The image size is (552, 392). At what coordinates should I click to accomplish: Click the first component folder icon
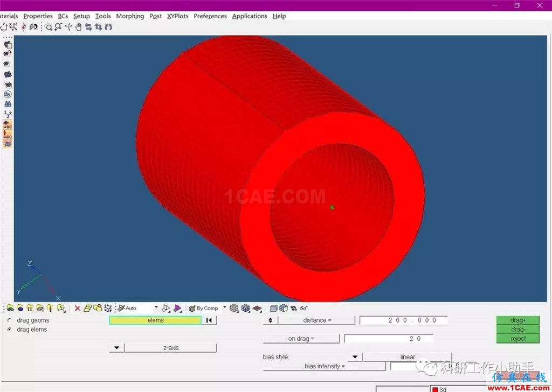[x=10, y=309]
